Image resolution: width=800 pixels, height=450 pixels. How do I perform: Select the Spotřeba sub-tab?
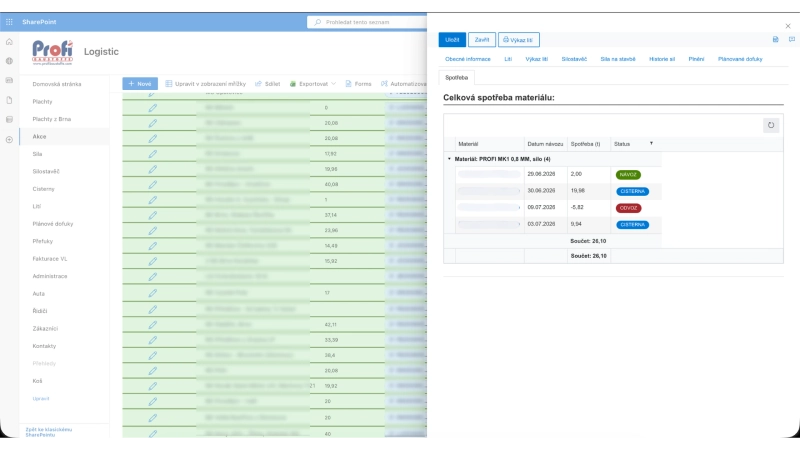pyautogui.click(x=456, y=78)
